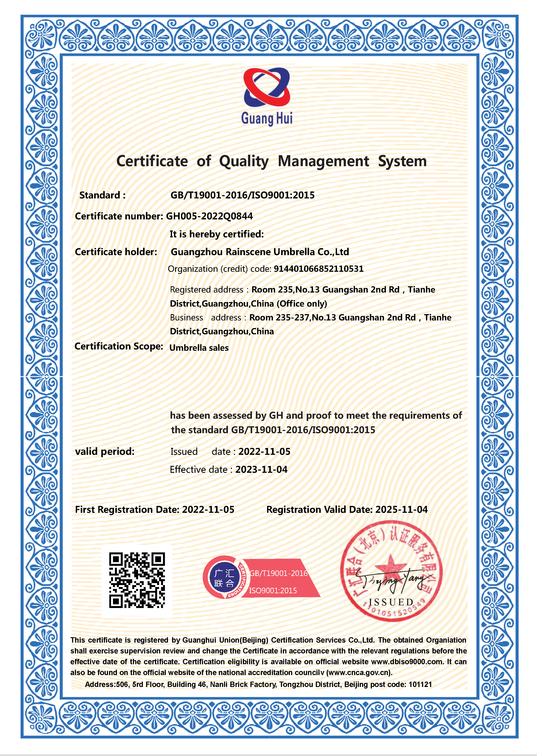Viewport: 537px width, 756px height.
Task: Click the Effective date 2023-11-04
Action: click(x=261, y=469)
